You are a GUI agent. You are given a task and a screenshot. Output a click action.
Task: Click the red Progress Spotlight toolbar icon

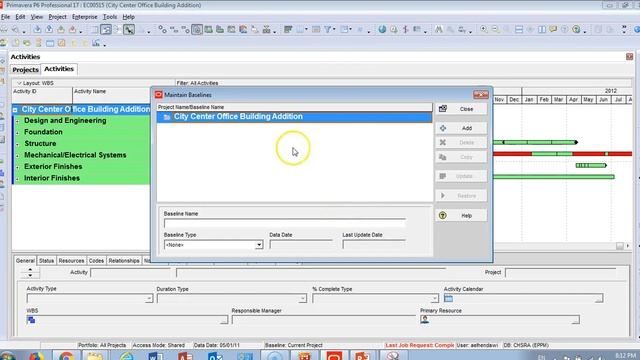pyautogui.click(x=405, y=29)
